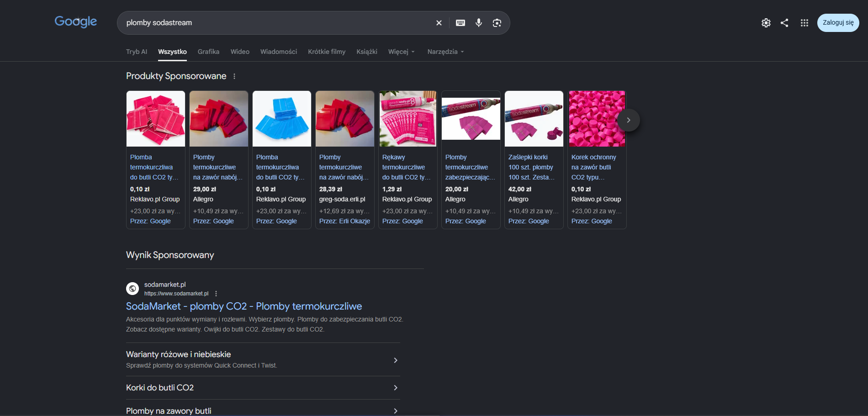
Task: Start a voice search with the microphone
Action: coord(479,23)
